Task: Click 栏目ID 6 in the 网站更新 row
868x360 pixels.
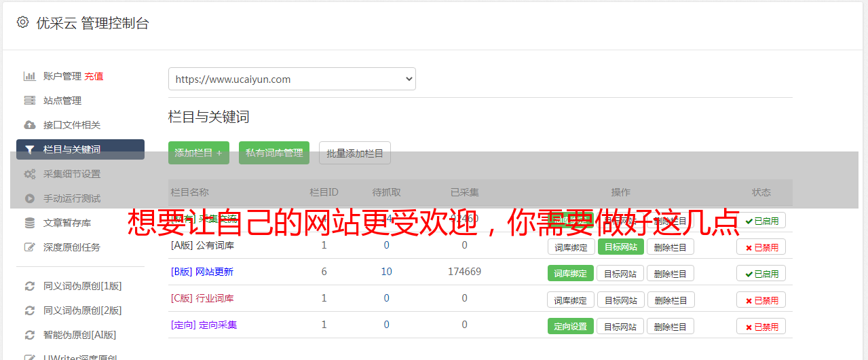Action: click(324, 272)
